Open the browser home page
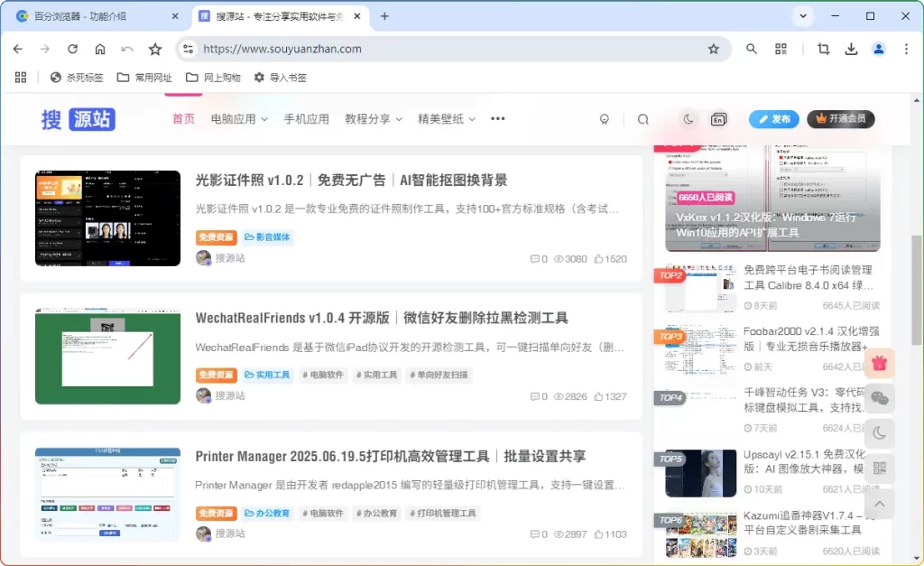924x566 pixels. point(100,49)
